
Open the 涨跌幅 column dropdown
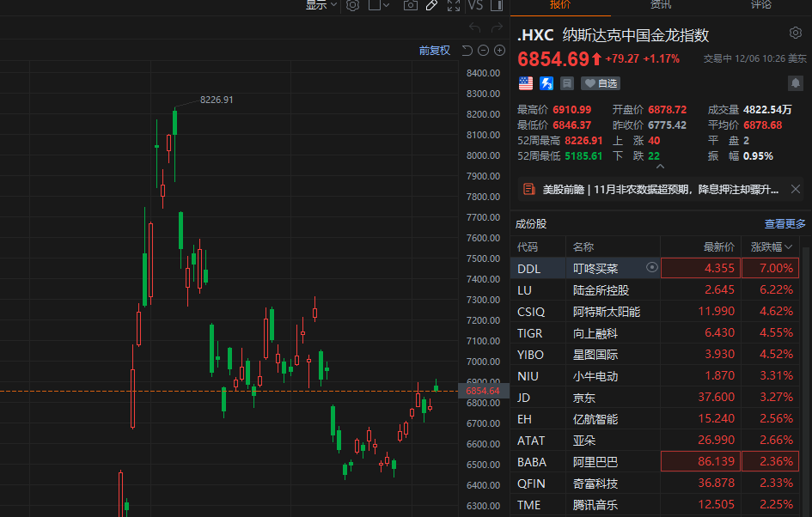(x=772, y=247)
